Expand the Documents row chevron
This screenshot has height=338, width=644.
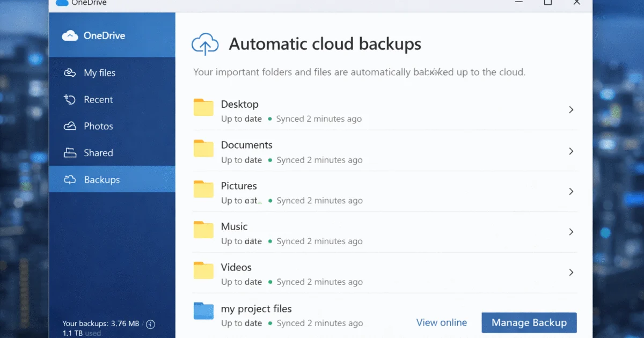pos(571,151)
